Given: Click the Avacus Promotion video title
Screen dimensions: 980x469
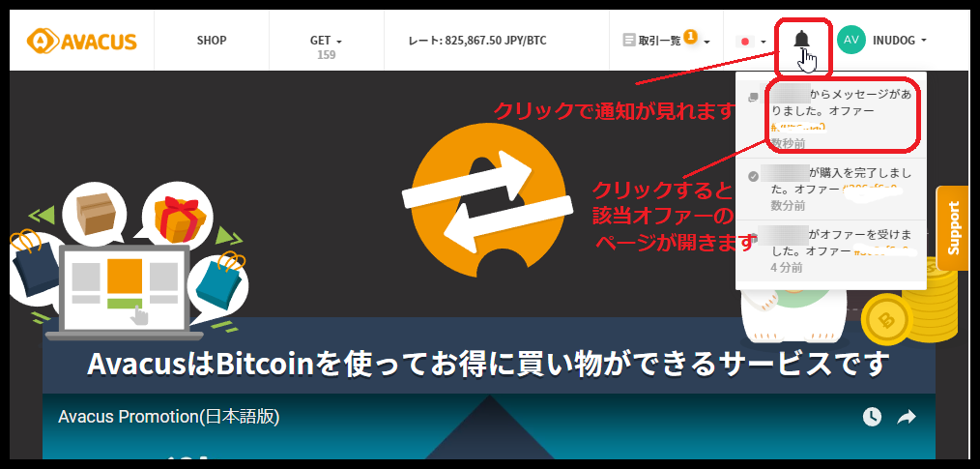Looking at the screenshot, I should click(169, 417).
